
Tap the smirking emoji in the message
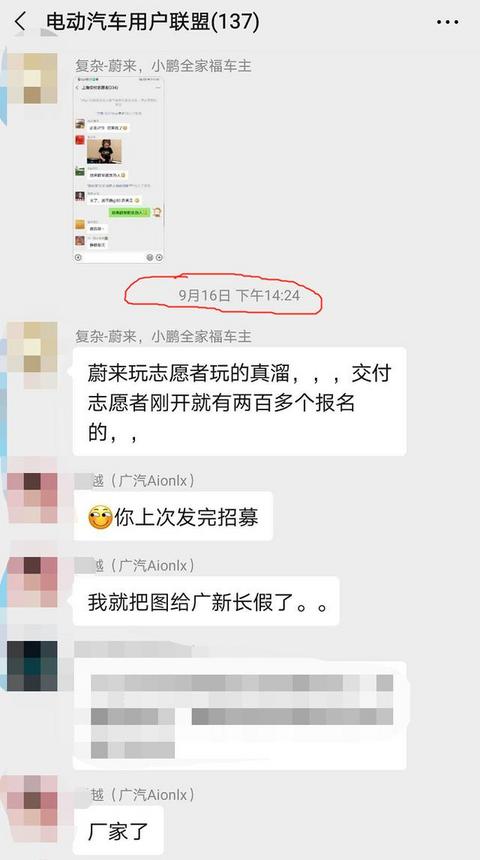click(x=100, y=517)
